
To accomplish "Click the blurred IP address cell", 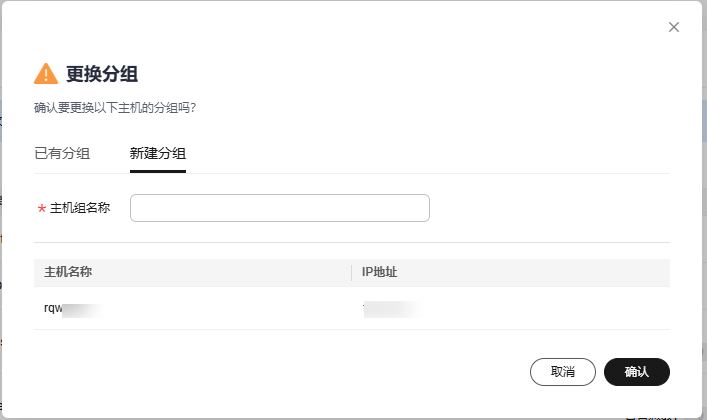I will coord(393,309).
